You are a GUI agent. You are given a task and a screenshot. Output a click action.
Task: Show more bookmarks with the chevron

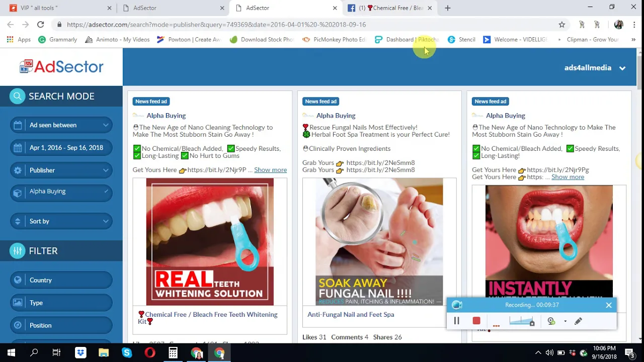pos(633,39)
